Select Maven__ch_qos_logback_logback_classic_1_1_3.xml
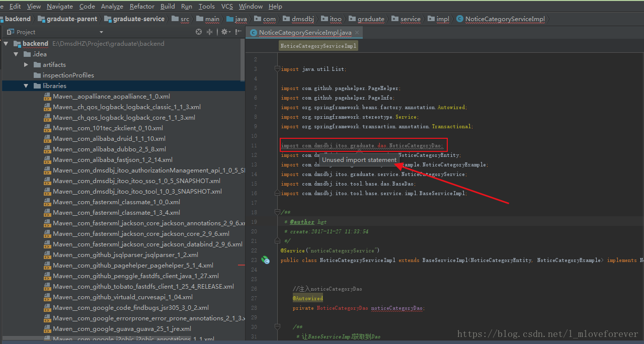This screenshot has height=344, width=644. click(127, 107)
